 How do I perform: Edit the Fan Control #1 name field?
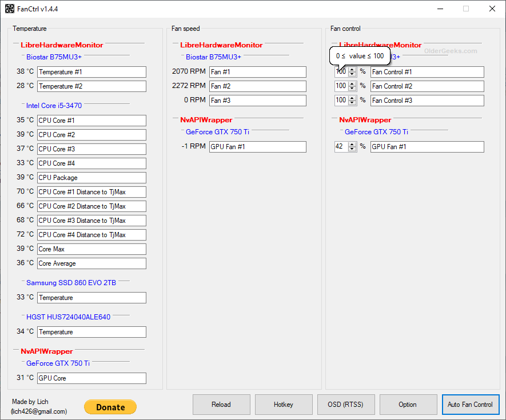click(427, 72)
